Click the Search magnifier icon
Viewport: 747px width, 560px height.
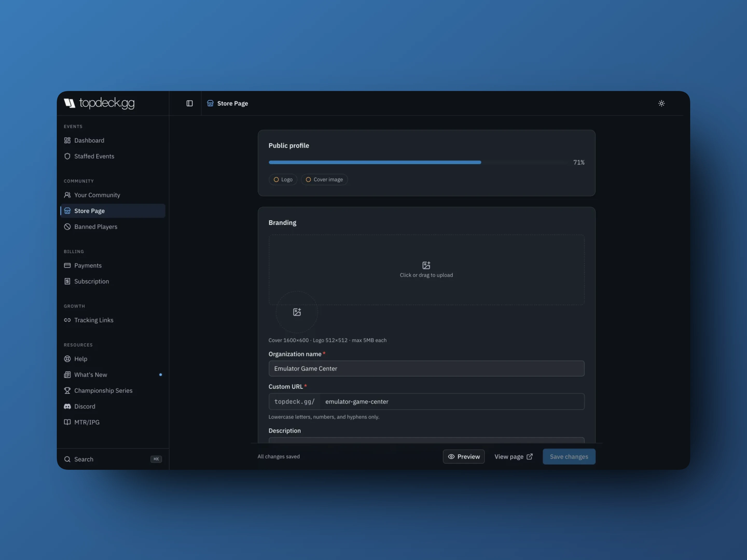[67, 459]
